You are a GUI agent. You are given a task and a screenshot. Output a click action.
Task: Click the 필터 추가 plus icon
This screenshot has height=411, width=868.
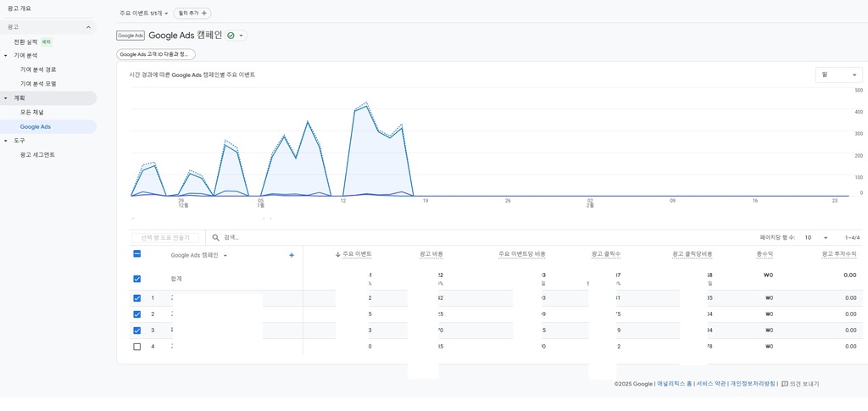204,13
